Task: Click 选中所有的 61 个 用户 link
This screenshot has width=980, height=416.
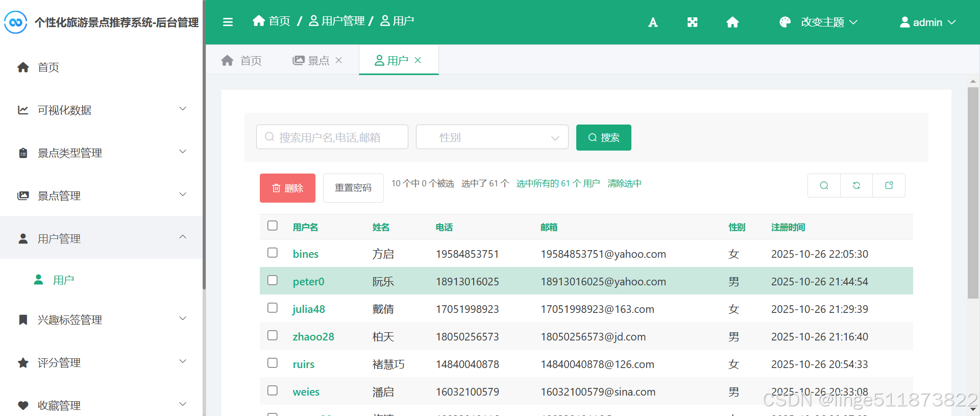Action: point(558,183)
